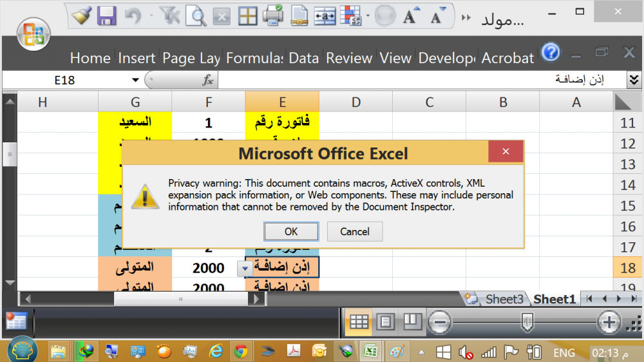
Task: Click the format painter brush icon
Action: (81, 17)
